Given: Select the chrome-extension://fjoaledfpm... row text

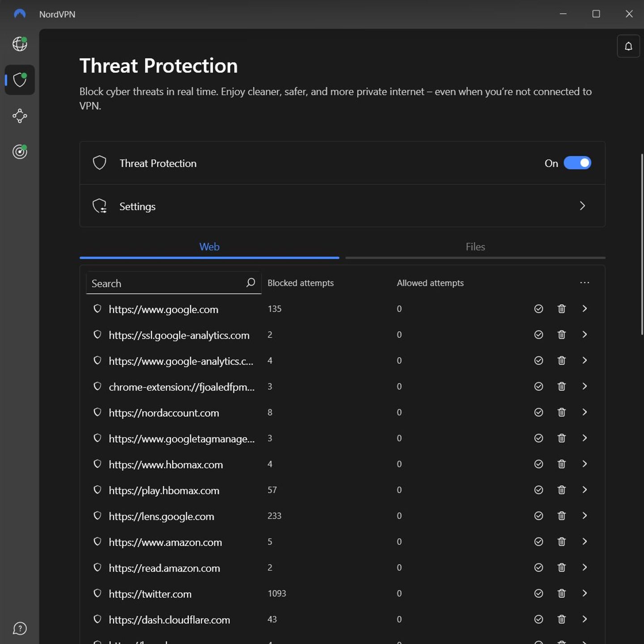Looking at the screenshot, I should pyautogui.click(x=182, y=387).
